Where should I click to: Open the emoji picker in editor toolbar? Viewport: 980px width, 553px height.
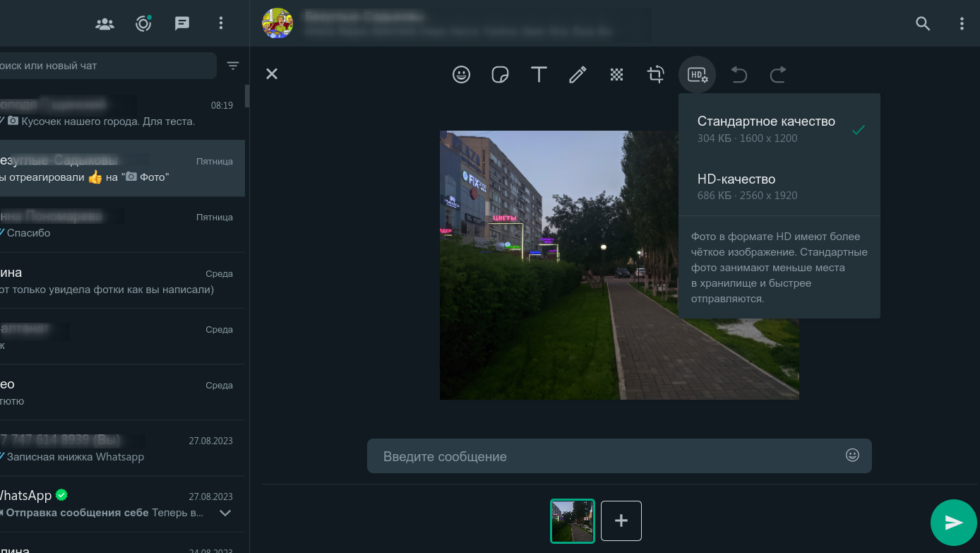point(461,74)
